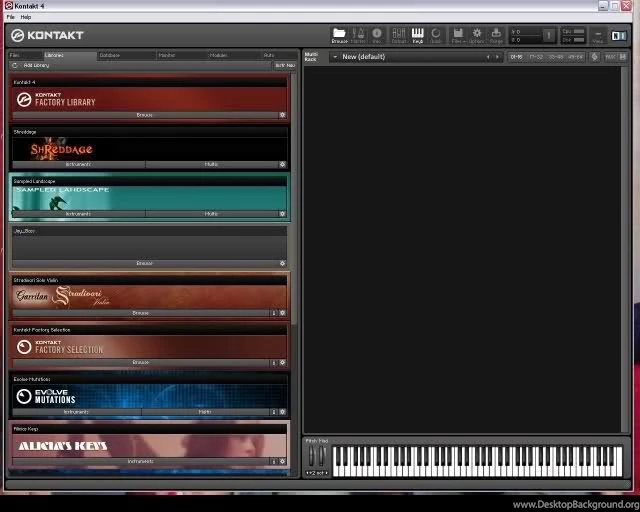Show the Info pane icon
Screen dimensions: 640x512
click(x=376, y=36)
